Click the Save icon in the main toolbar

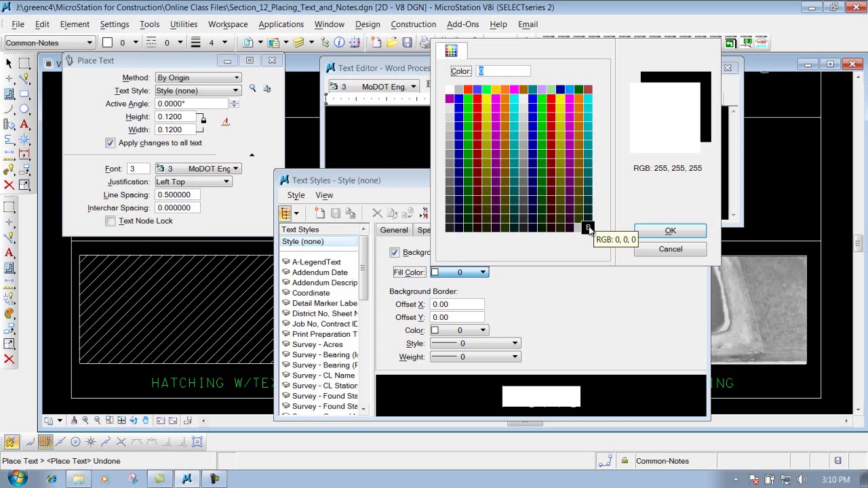tap(407, 43)
